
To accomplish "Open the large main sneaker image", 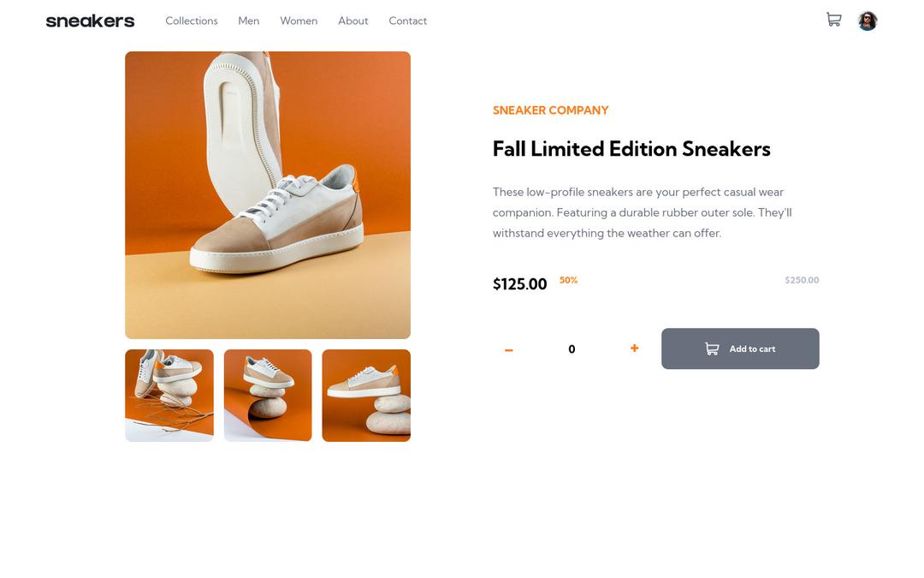I will pos(268,194).
